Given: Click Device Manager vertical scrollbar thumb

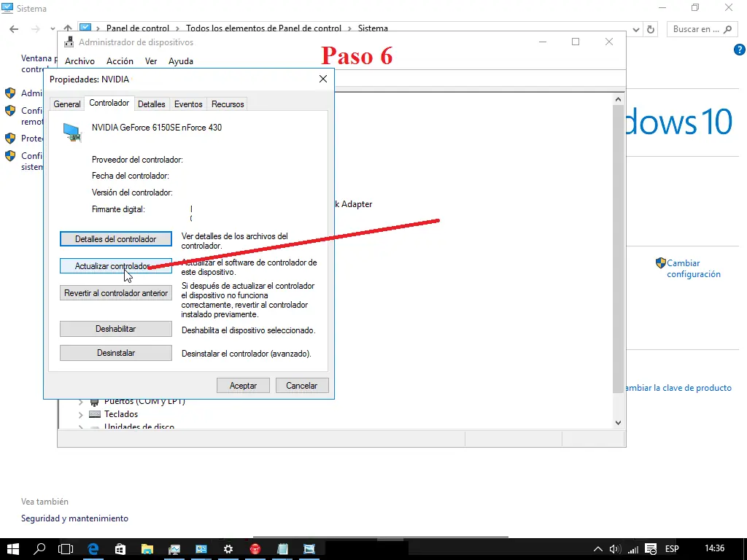Looking at the screenshot, I should [x=618, y=249].
